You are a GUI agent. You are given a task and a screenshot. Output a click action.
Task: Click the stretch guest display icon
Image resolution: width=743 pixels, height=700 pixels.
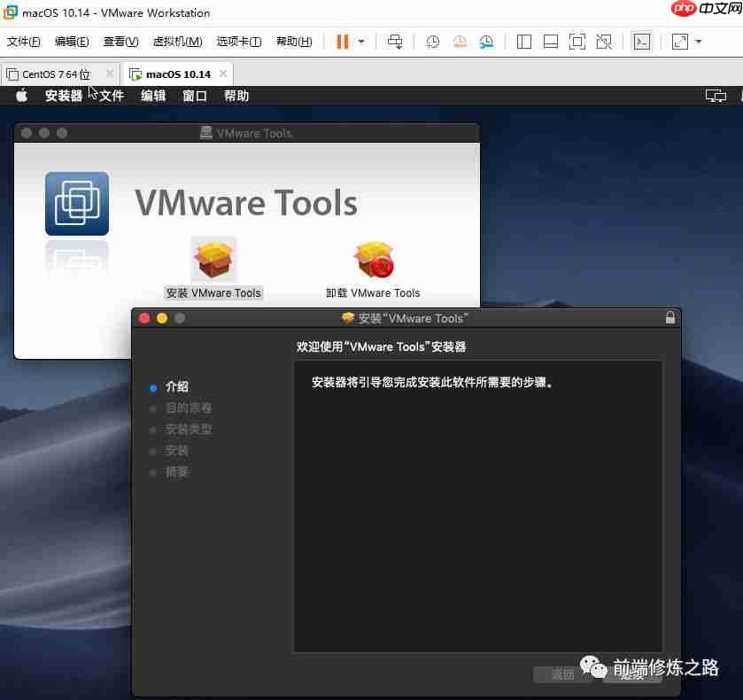pyautogui.click(x=680, y=42)
